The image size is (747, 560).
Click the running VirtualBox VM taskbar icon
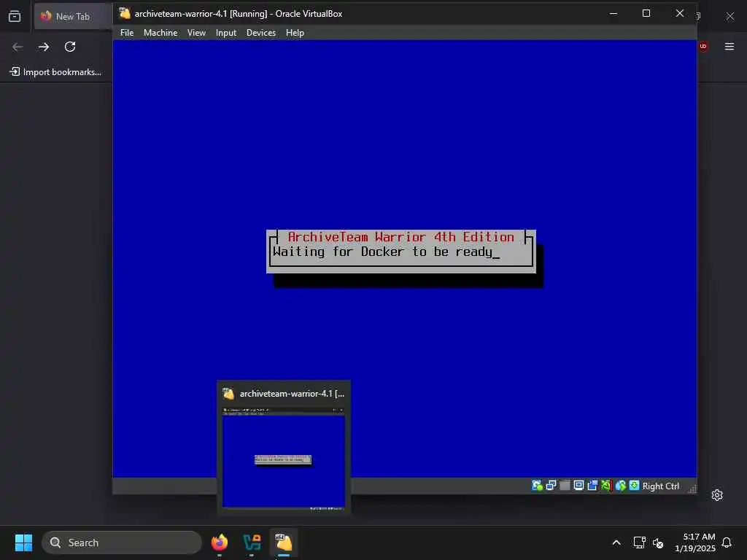click(284, 542)
